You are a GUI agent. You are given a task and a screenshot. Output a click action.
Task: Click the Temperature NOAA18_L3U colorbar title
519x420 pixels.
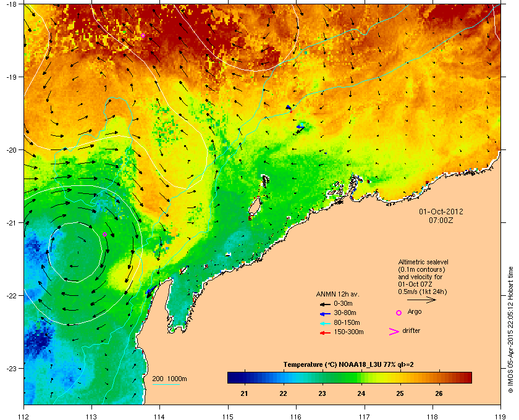tap(348, 365)
